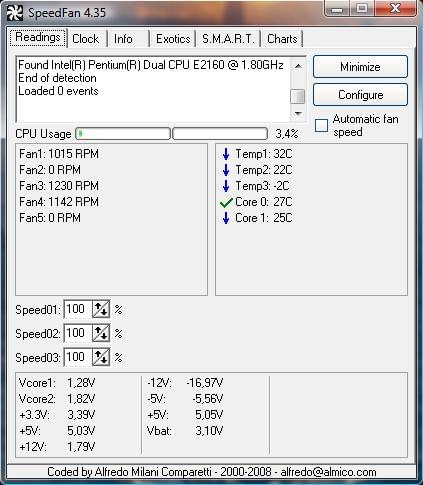Click the 'Found Intel(R) Pentium(R)' log line

[151, 65]
